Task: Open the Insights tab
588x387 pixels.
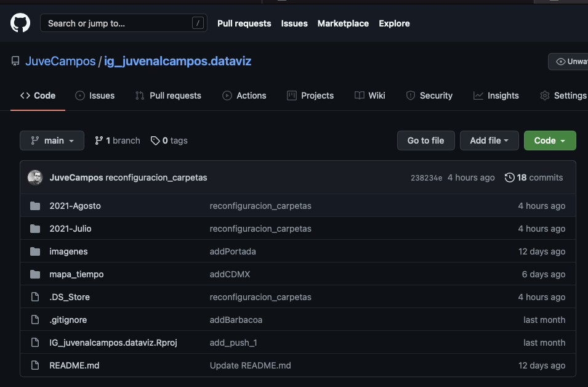Action: click(x=496, y=96)
